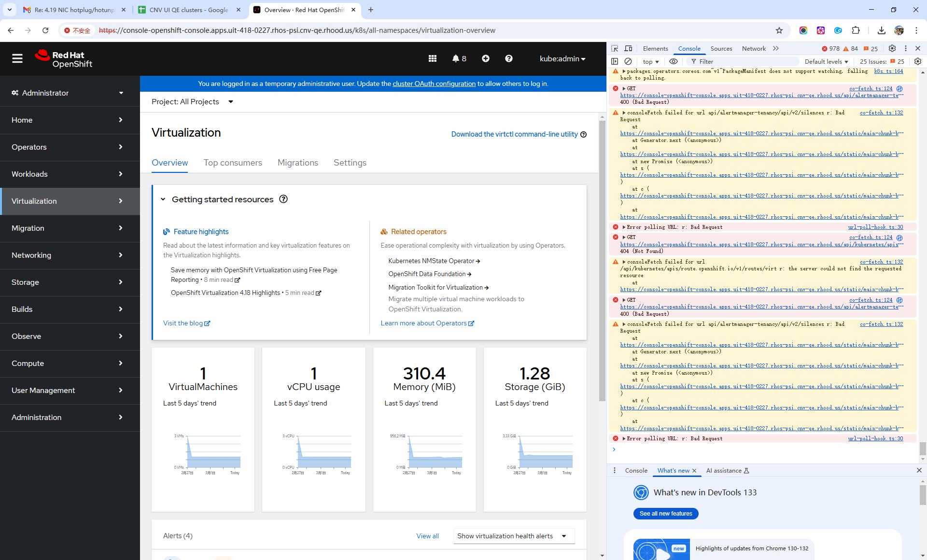Toggle the device toolbar icon in DevTools
Image resolution: width=927 pixels, height=560 pixels.
[x=628, y=48]
